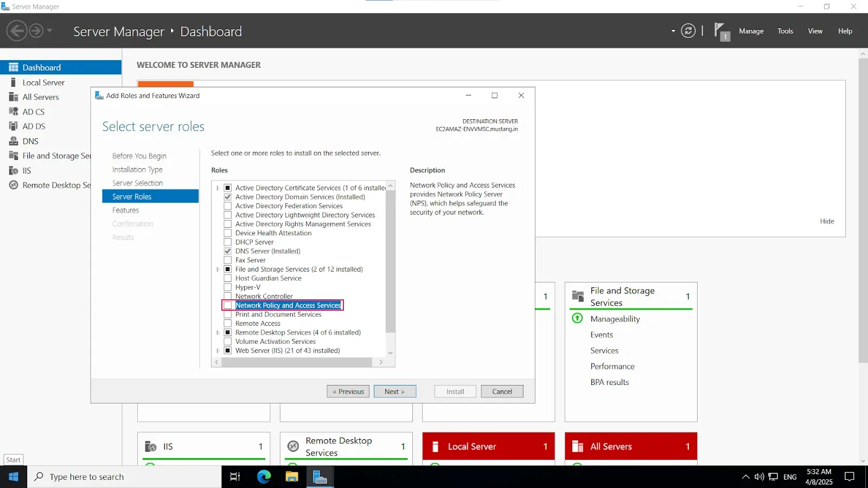
Task: Click the volume icon in the system tray
Action: pos(759,477)
